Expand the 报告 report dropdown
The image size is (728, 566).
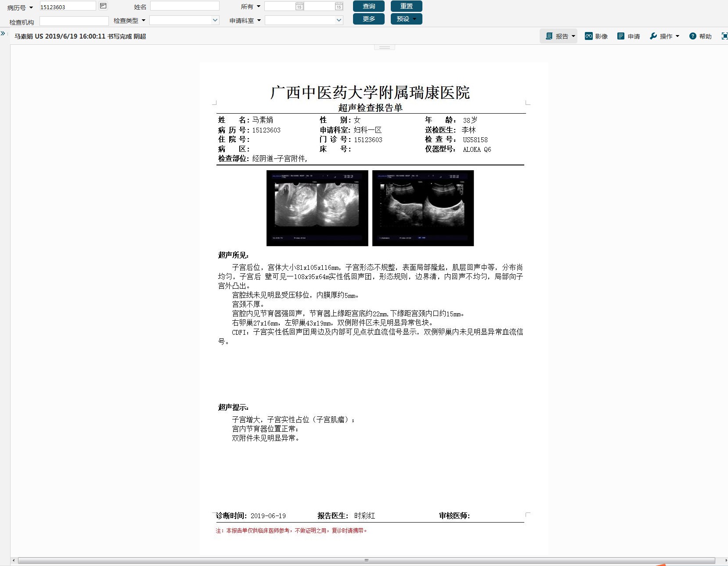[x=560, y=36]
